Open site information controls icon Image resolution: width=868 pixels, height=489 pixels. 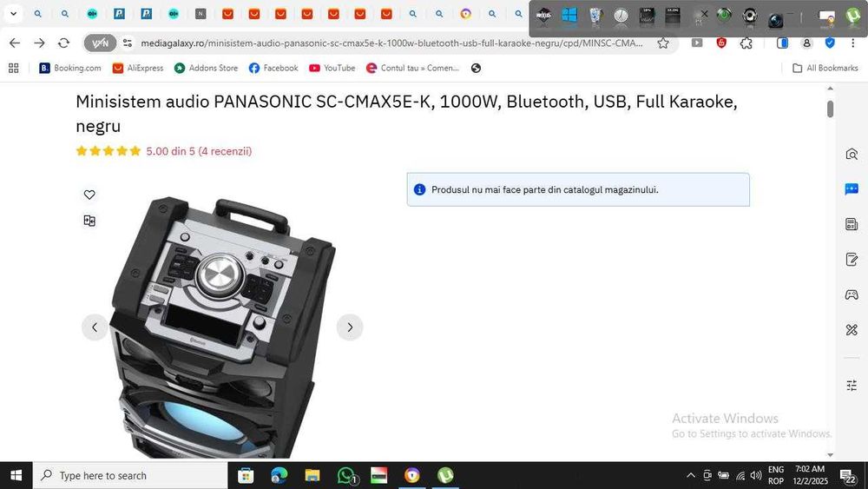(128, 43)
